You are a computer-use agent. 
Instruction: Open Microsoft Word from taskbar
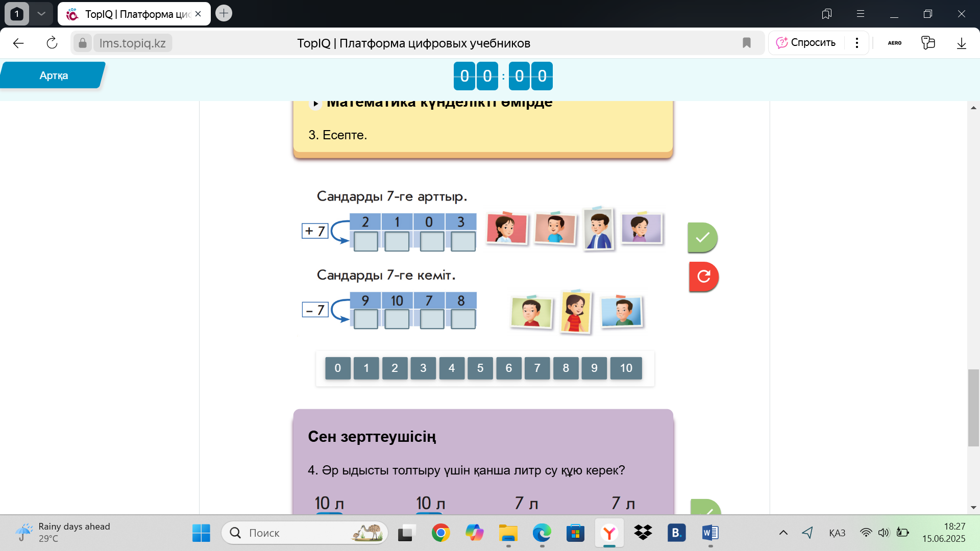(x=710, y=533)
